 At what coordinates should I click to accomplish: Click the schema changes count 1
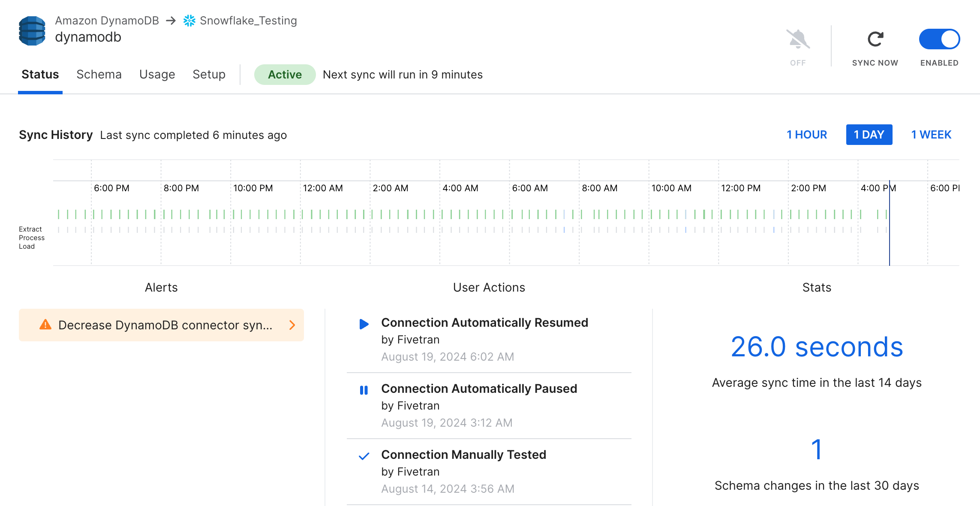817,449
